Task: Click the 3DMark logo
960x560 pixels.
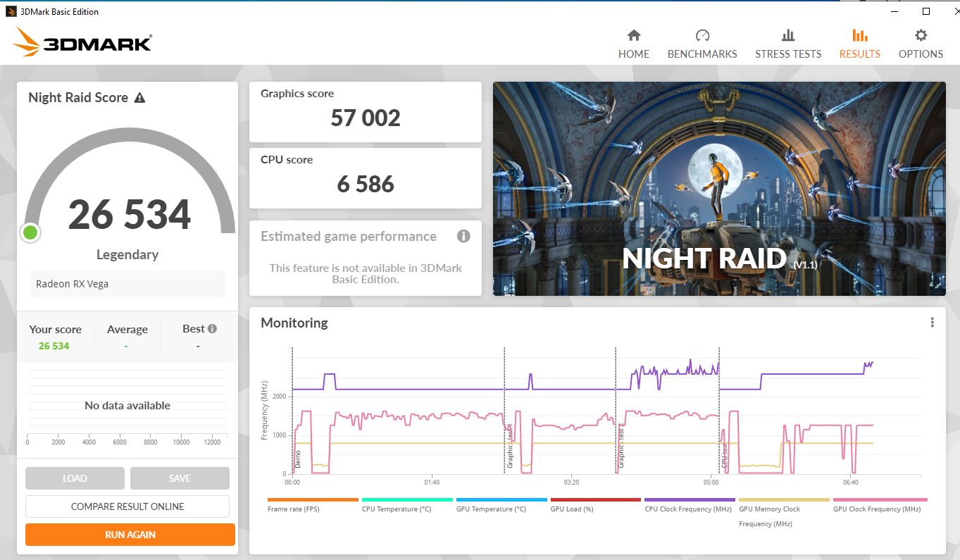Action: point(82,43)
